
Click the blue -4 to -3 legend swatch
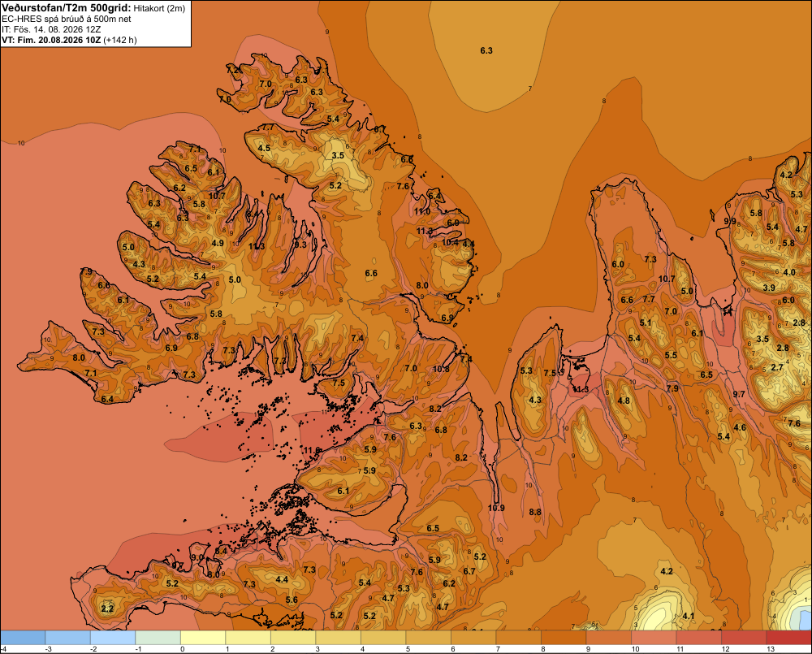tap(23, 638)
